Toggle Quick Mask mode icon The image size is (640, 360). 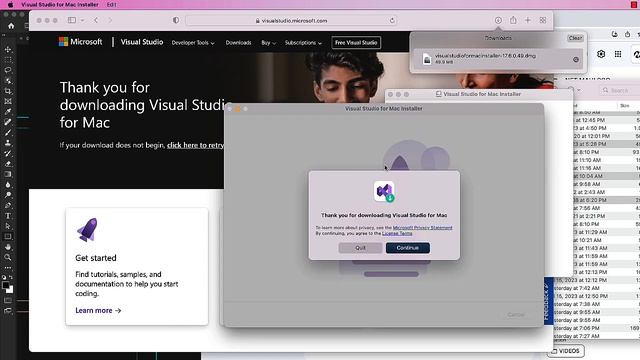[x=8, y=300]
